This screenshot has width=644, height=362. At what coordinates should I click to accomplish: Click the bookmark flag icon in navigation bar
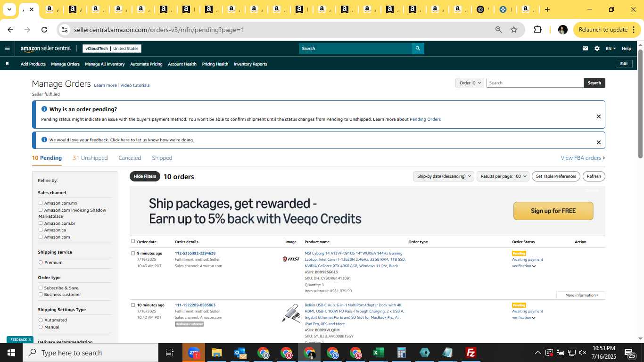pos(7,64)
